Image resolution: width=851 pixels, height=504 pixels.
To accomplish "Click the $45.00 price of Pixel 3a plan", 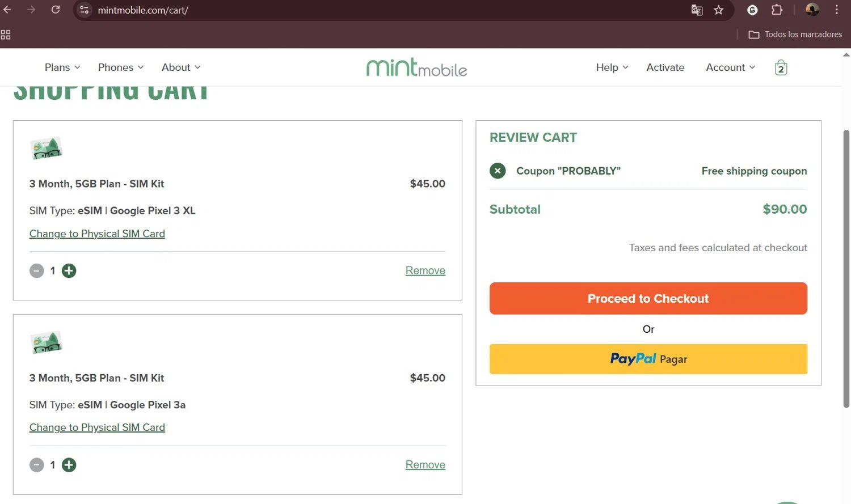I will tap(428, 378).
